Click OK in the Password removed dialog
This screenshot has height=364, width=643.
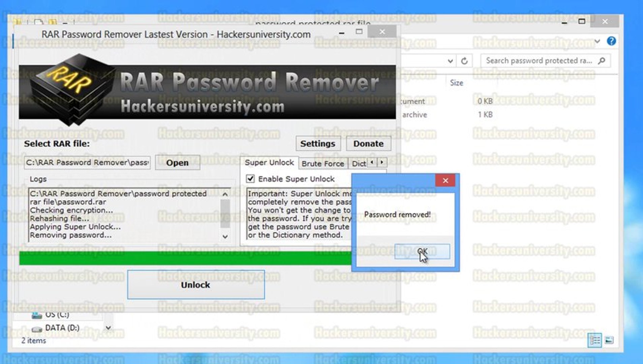coord(422,251)
